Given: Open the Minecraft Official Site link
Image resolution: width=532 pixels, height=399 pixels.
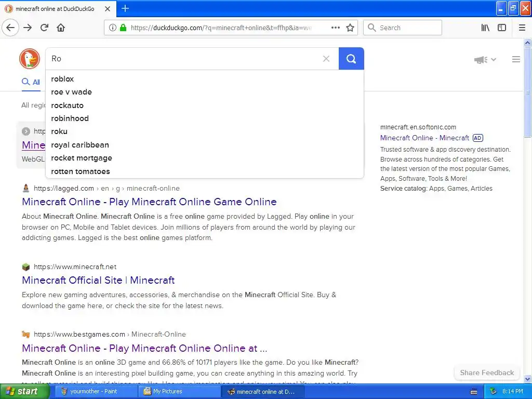Looking at the screenshot, I should coord(98,280).
